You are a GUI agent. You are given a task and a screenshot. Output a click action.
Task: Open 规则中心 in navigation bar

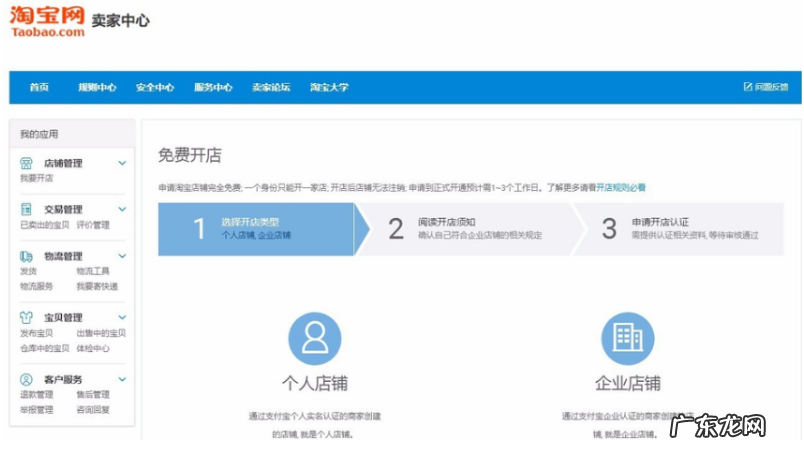[97, 87]
